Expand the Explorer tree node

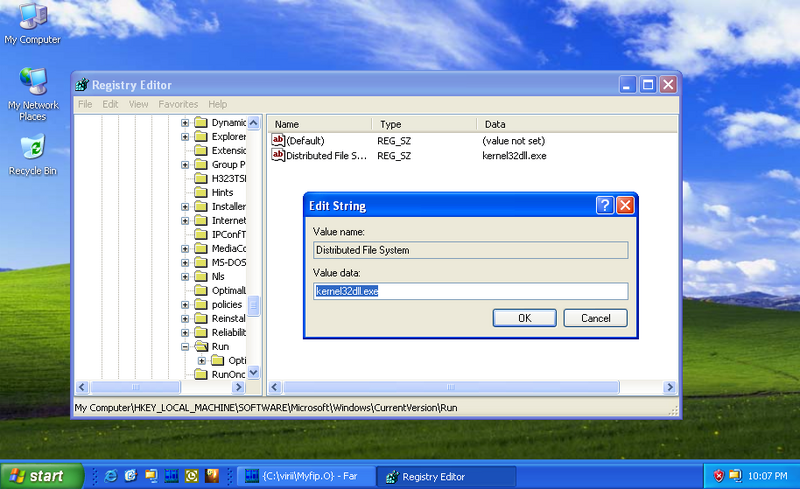(x=185, y=136)
